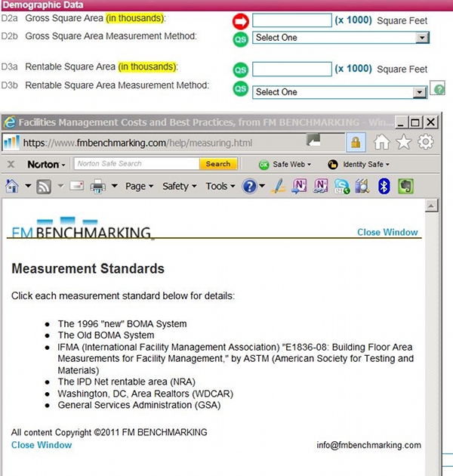Click the Read Mail envelope icon
Image resolution: width=453 pixels, height=476 pixels.
click(x=77, y=185)
